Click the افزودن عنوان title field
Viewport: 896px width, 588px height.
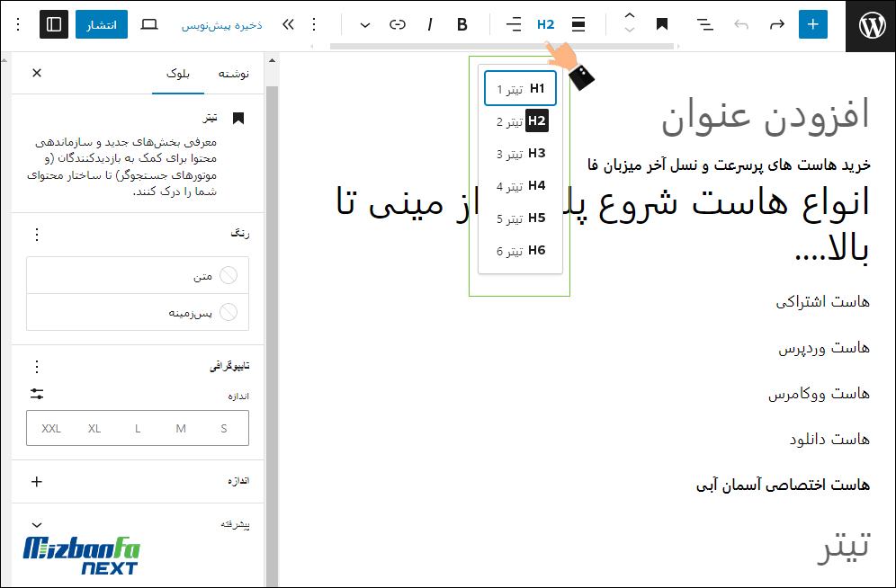[x=766, y=115]
